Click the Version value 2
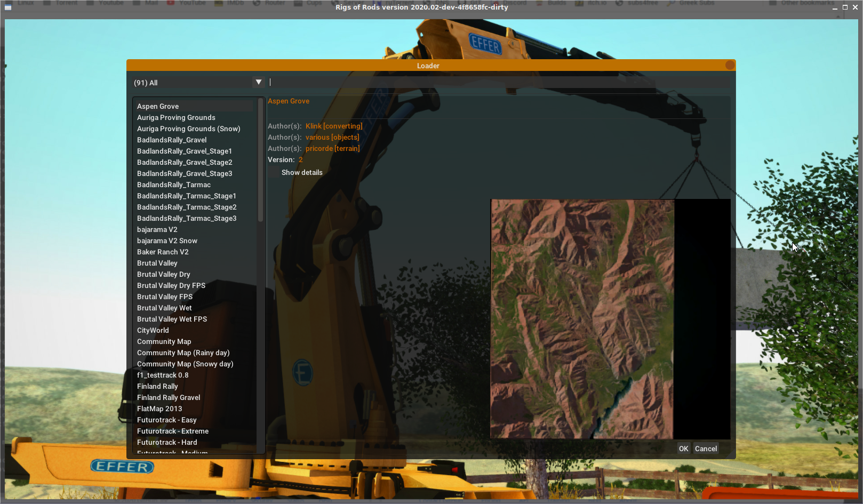The width and height of the screenshot is (863, 504). pyautogui.click(x=300, y=159)
